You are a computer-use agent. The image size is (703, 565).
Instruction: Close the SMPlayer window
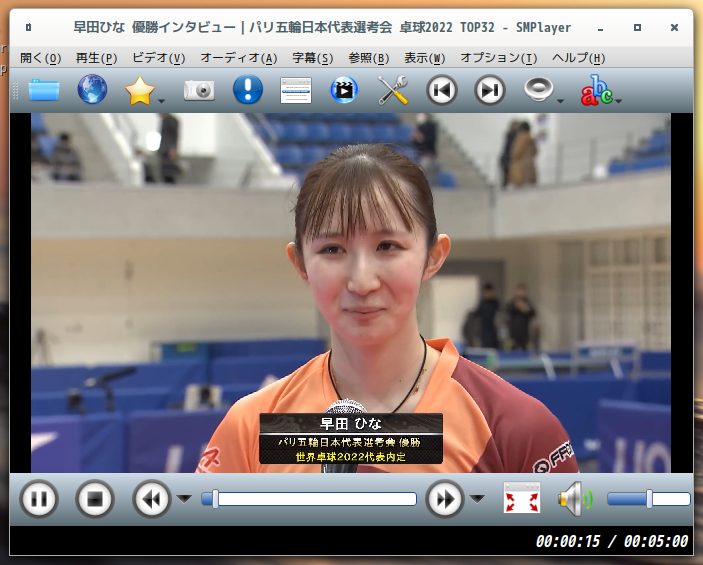click(674, 28)
